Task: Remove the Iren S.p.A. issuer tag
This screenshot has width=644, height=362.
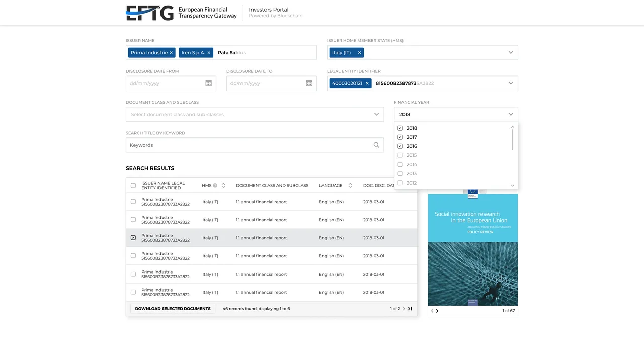Action: coord(209,53)
